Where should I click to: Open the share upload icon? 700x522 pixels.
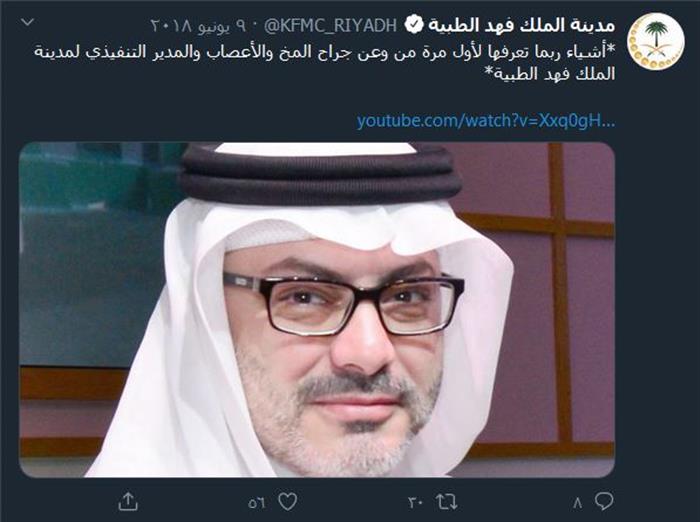[128, 501]
